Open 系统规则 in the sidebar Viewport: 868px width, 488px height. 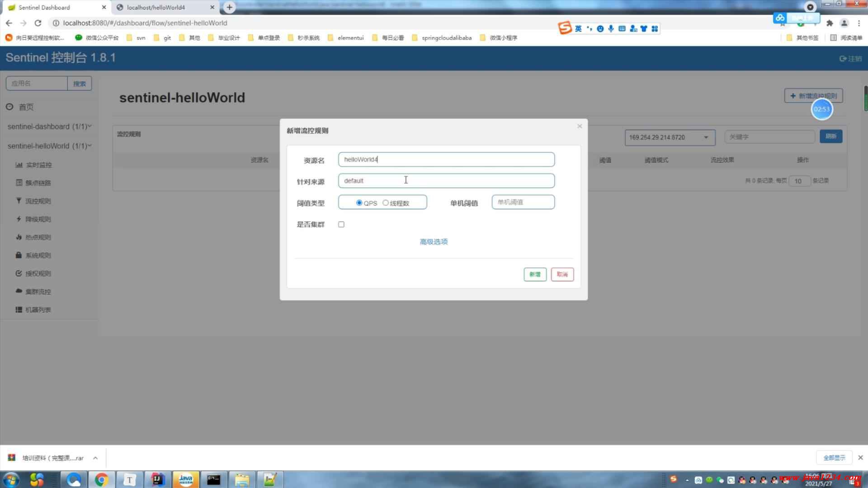pos(34,255)
